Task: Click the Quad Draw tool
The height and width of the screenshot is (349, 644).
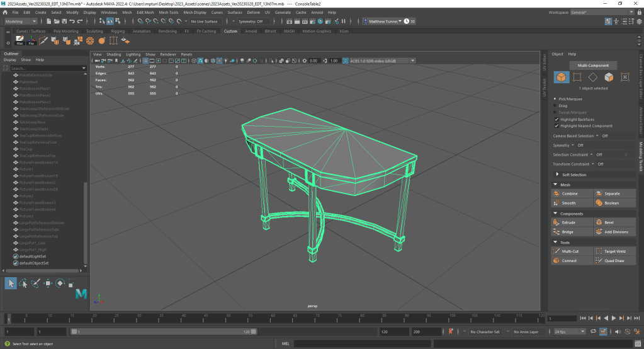Action: pos(615,260)
